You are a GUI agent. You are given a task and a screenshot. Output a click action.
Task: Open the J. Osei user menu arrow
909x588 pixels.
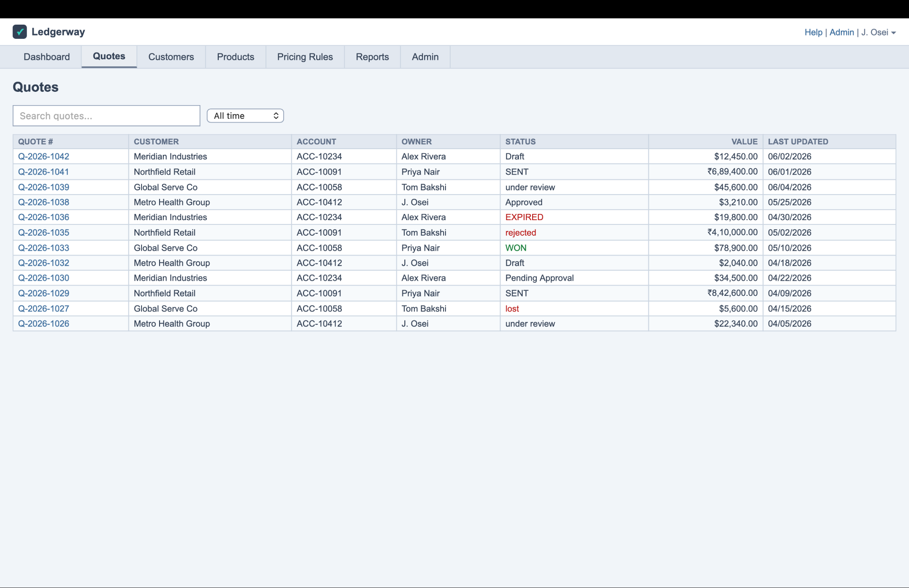893,33
